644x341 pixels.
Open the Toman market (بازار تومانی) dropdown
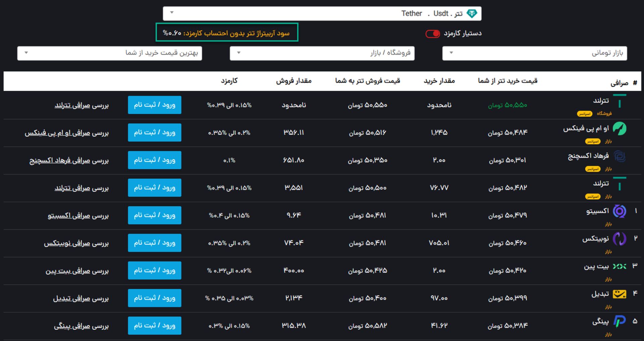535,53
